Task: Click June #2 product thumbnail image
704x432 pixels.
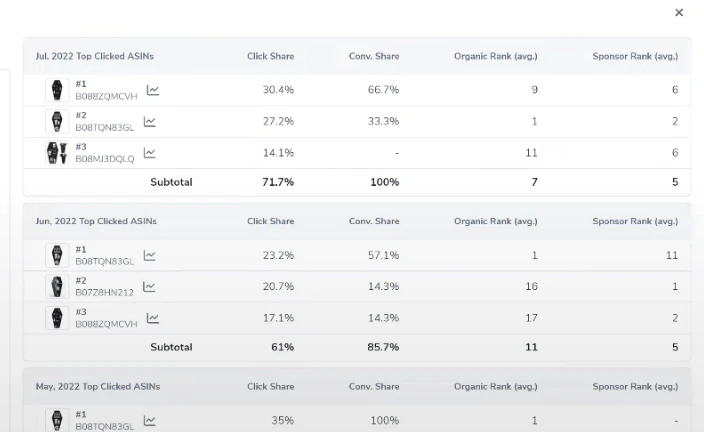Action: pyautogui.click(x=57, y=287)
